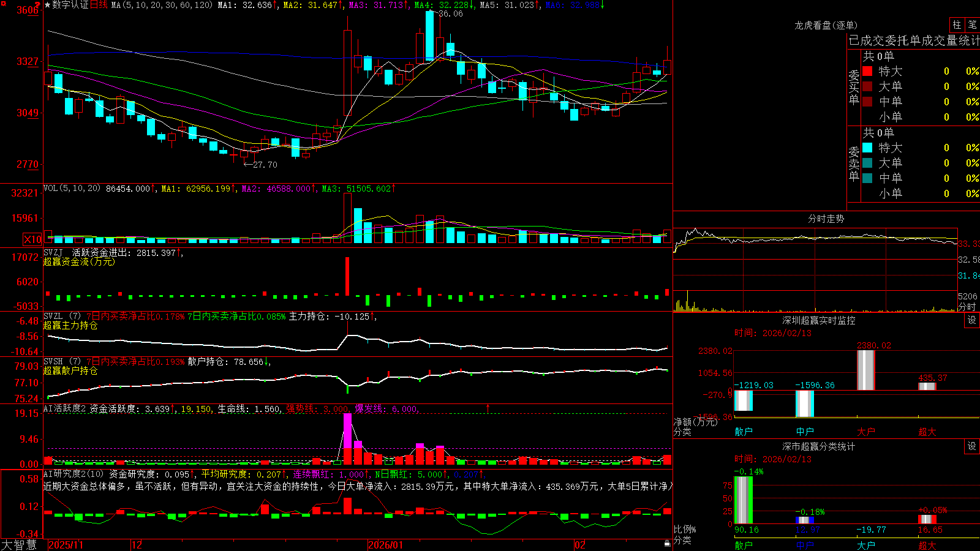The image size is (980, 551).
Task: Click the 02 month marker on the time axis
Action: (580, 545)
